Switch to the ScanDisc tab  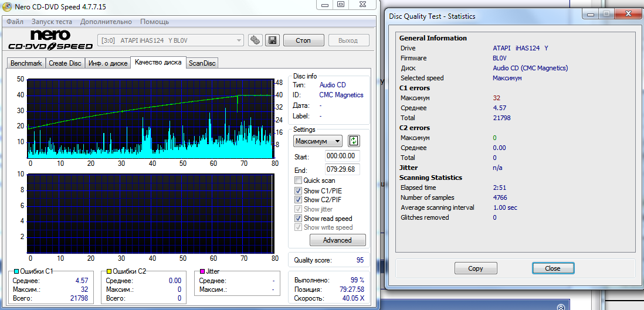[x=202, y=63]
